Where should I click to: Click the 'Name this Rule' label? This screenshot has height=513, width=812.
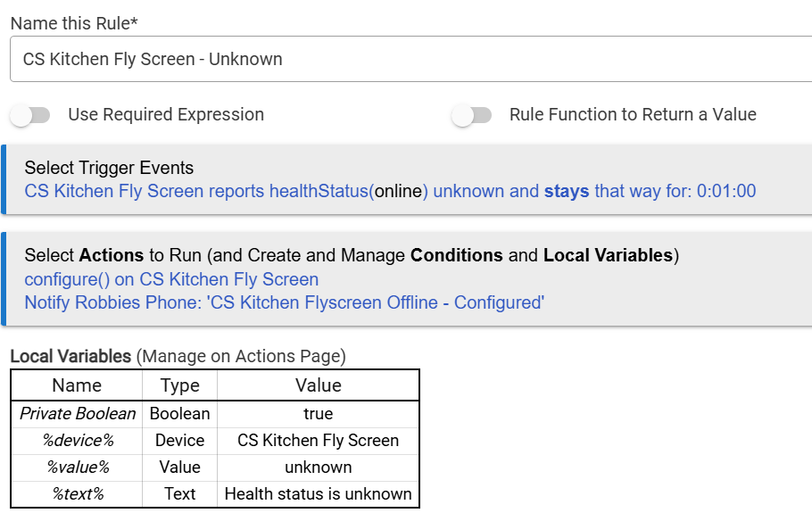tap(74, 23)
